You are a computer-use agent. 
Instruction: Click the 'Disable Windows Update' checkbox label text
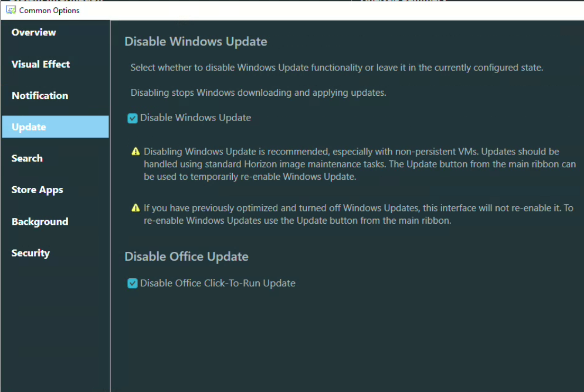pyautogui.click(x=195, y=118)
